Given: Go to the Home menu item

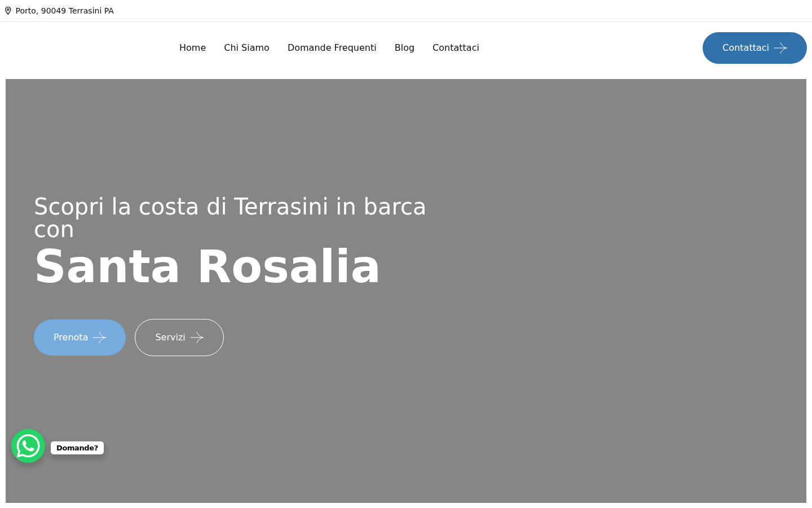Looking at the screenshot, I should pyautogui.click(x=192, y=48).
